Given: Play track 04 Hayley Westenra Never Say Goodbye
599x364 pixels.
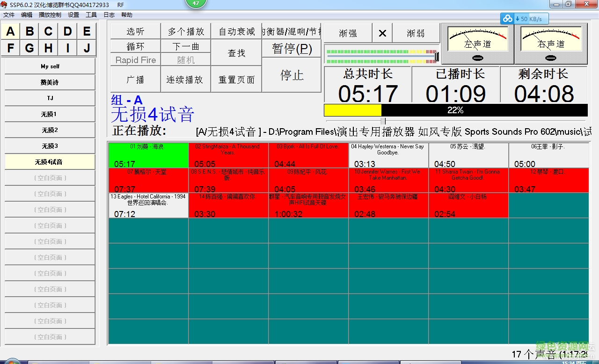Looking at the screenshot, I should pos(388,155).
